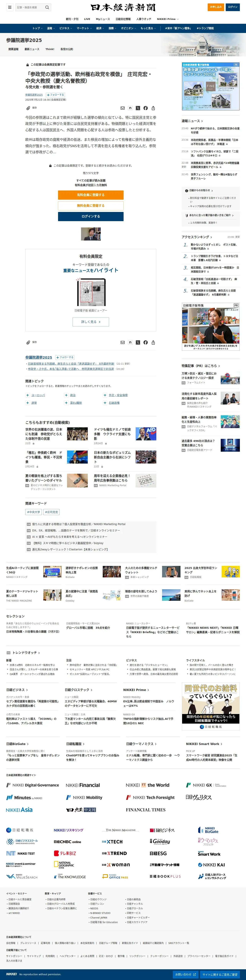This screenshot has height=980, width=246.
Task: Expand the マーケット navigation dropdown
Action: pyautogui.click(x=84, y=28)
